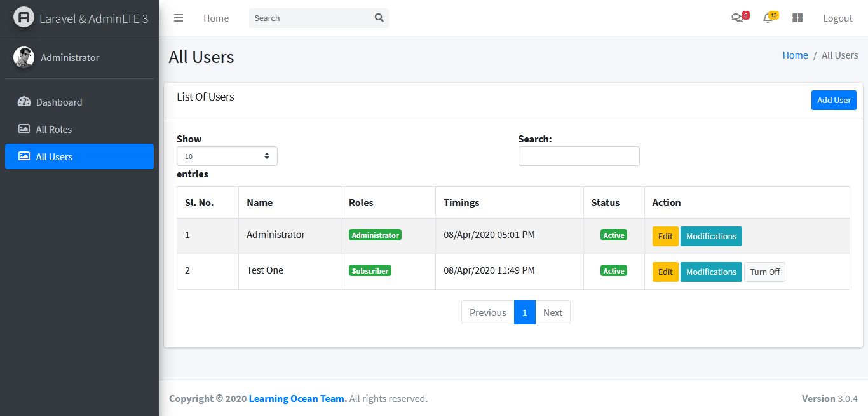The height and width of the screenshot is (416, 868).
Task: Click the table Search input field
Action: pyautogui.click(x=579, y=156)
